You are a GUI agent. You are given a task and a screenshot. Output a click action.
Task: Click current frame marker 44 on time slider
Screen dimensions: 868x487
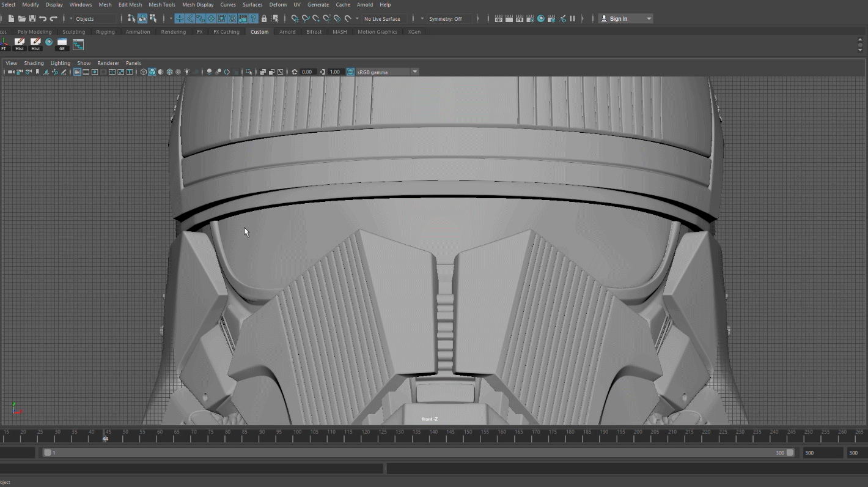tap(105, 436)
